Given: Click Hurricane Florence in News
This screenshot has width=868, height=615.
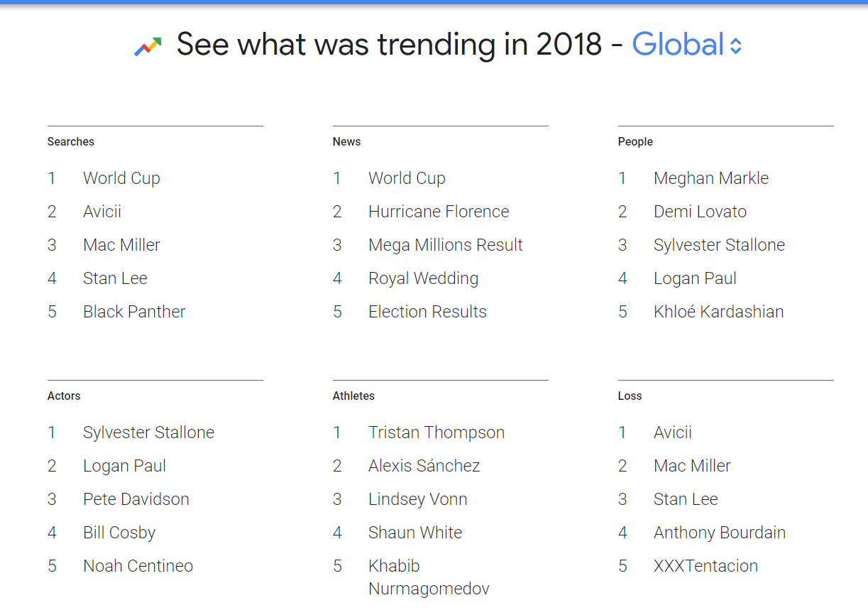Looking at the screenshot, I should (x=439, y=212).
